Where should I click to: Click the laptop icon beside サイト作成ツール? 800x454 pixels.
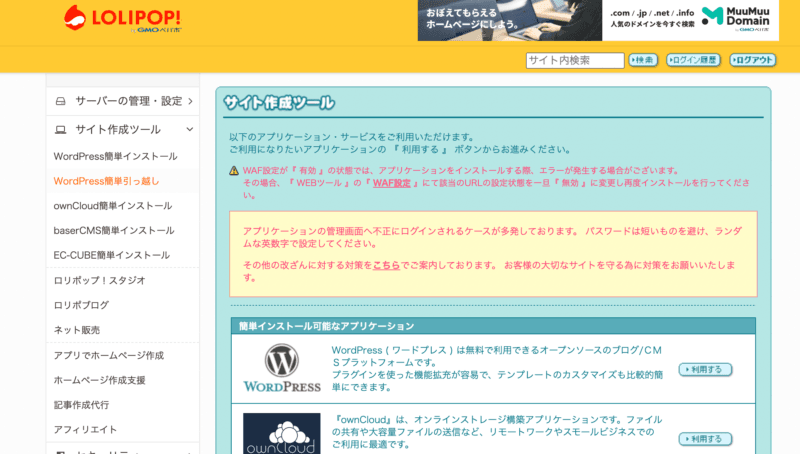[x=60, y=130]
